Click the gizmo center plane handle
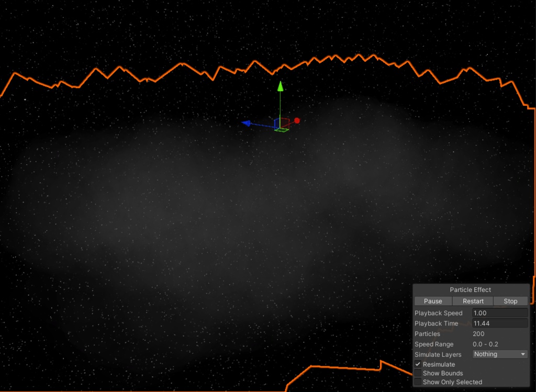This screenshot has height=392, width=536. click(x=282, y=125)
